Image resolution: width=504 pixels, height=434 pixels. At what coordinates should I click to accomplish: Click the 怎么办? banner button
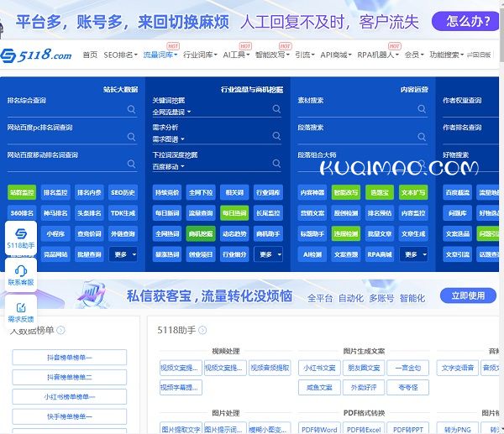click(465, 22)
